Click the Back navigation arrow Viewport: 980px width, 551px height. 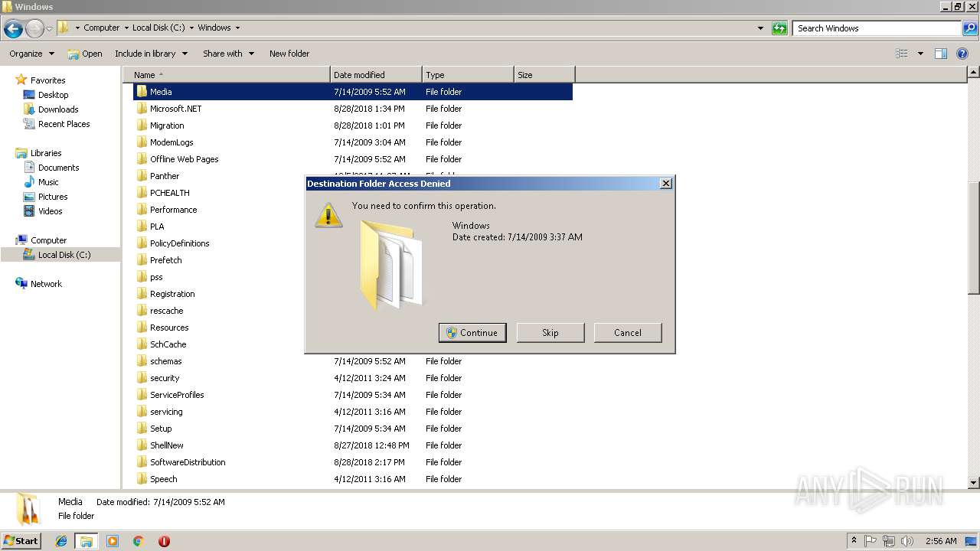coord(13,28)
